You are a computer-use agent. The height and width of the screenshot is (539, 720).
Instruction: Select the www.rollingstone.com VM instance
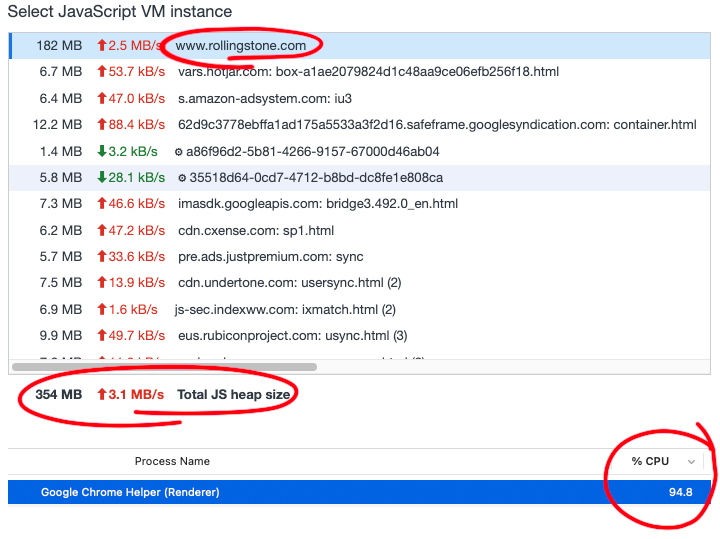click(360, 46)
